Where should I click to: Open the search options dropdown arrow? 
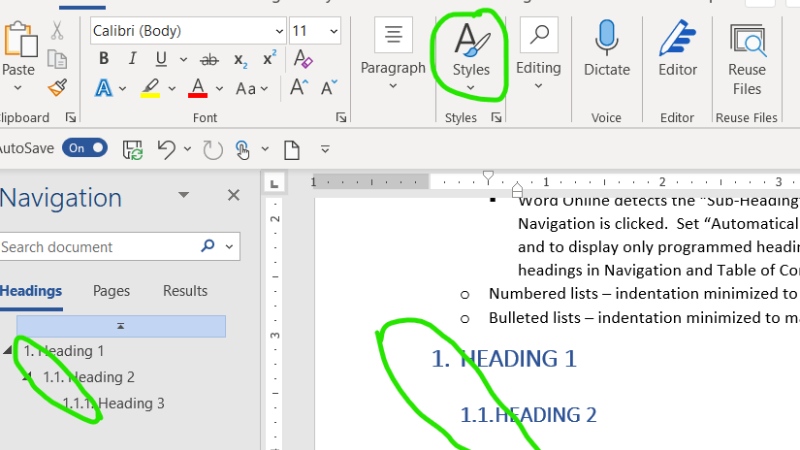[230, 247]
